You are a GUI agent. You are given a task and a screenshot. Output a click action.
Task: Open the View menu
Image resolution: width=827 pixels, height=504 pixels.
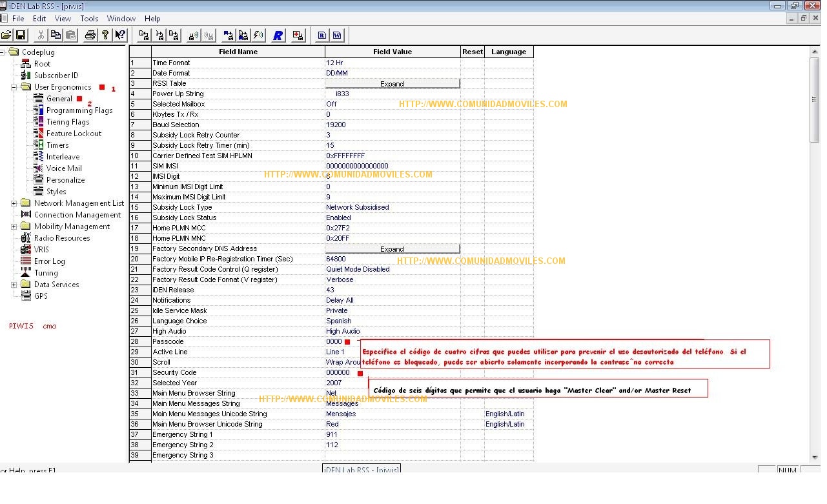pos(63,19)
